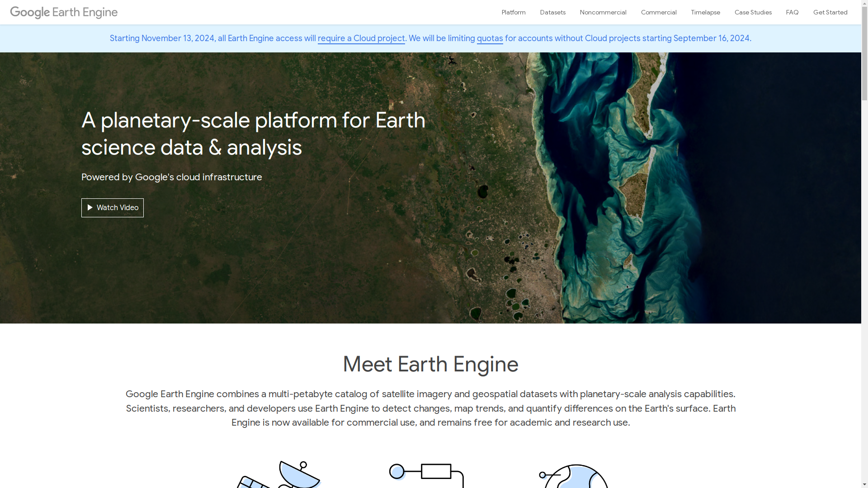868x488 pixels.
Task: Play the Watch Video button
Action: (113, 208)
